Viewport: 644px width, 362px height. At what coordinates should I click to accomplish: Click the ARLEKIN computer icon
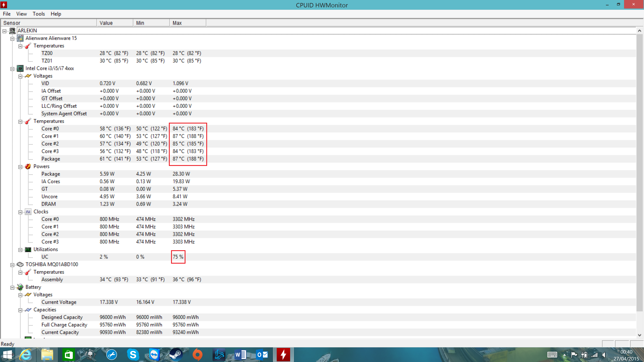tap(12, 31)
